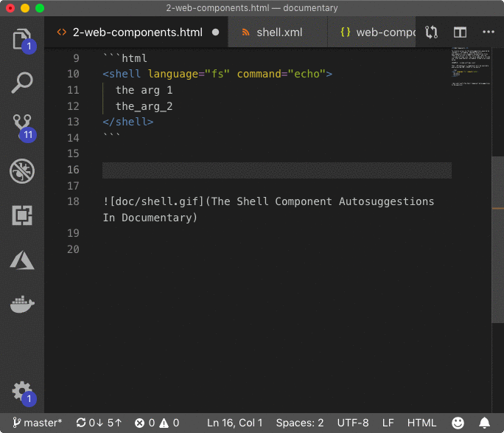Click the command attribute on line 10
This screenshot has width=504, height=433.
(259, 74)
